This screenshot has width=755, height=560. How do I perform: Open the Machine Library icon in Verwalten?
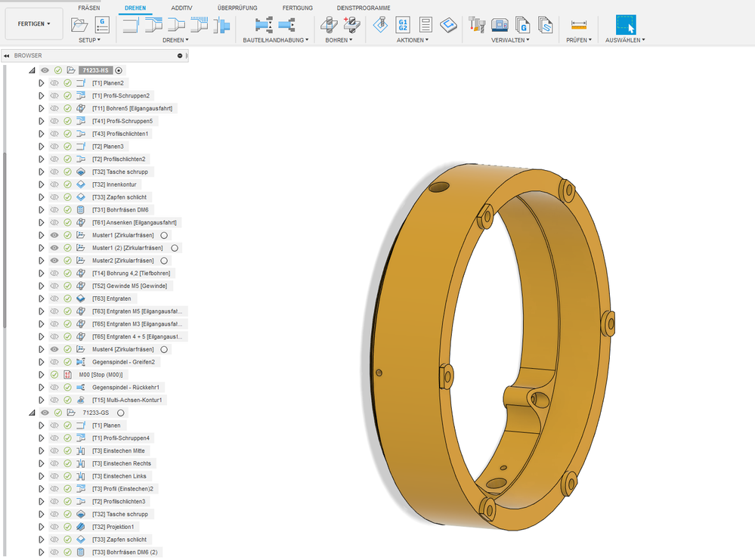click(x=500, y=24)
